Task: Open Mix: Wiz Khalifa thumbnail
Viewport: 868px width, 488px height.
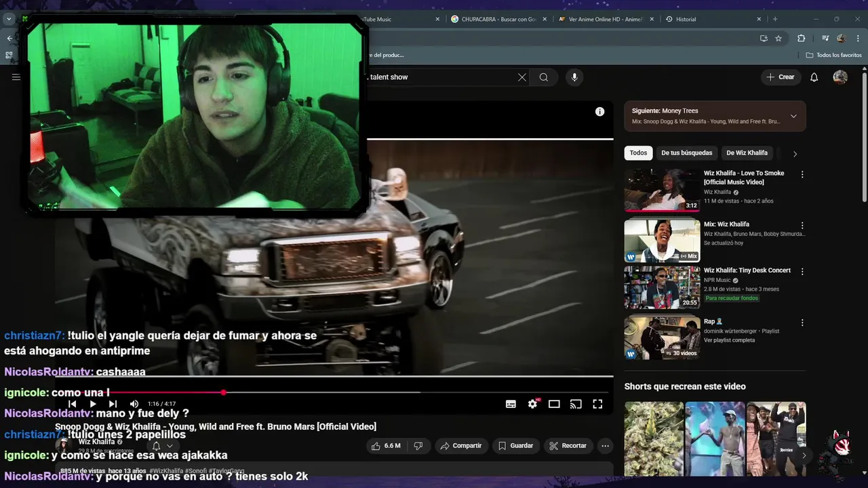Action: click(x=662, y=240)
